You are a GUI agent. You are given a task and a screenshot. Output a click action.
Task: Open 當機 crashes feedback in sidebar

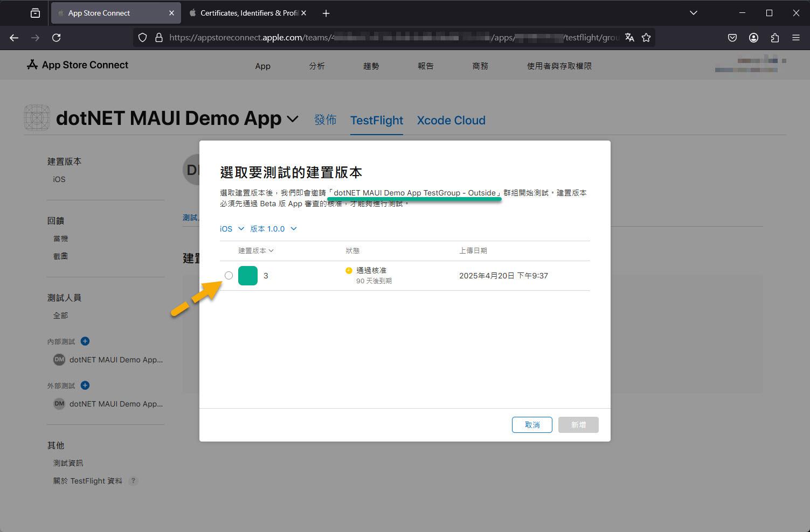pyautogui.click(x=60, y=239)
